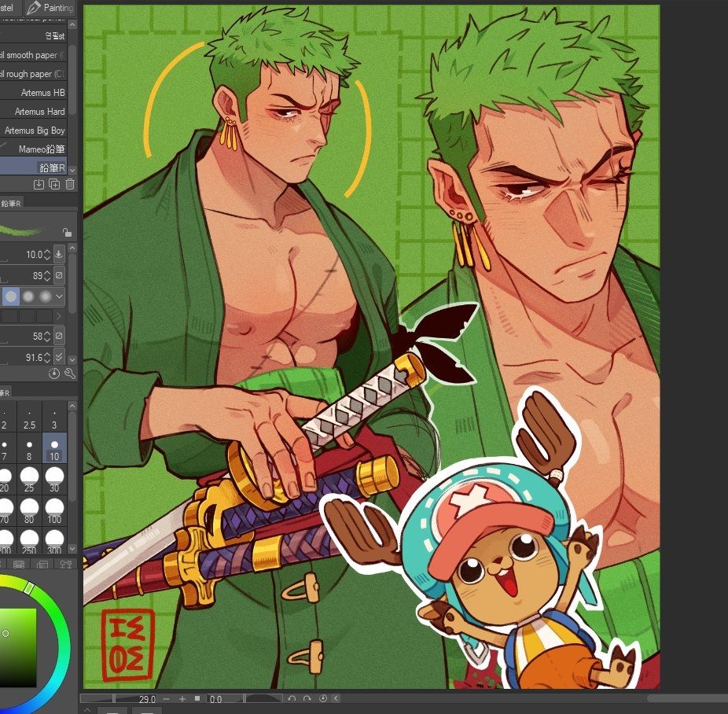Viewport: 728px width, 714px height.
Task: Open the intermediate color panel tab
Action: click(42, 565)
